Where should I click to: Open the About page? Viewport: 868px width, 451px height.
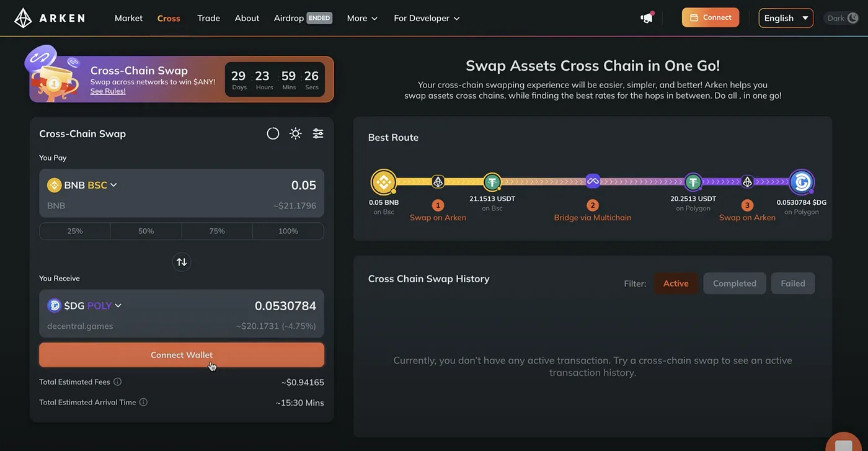click(x=247, y=18)
